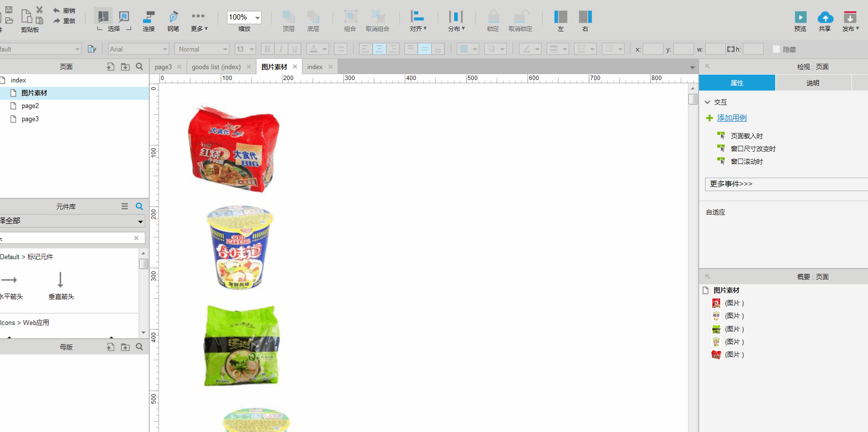Add a folder in Masters (母版) panel
Screen dimensions: 868x432
(x=125, y=347)
